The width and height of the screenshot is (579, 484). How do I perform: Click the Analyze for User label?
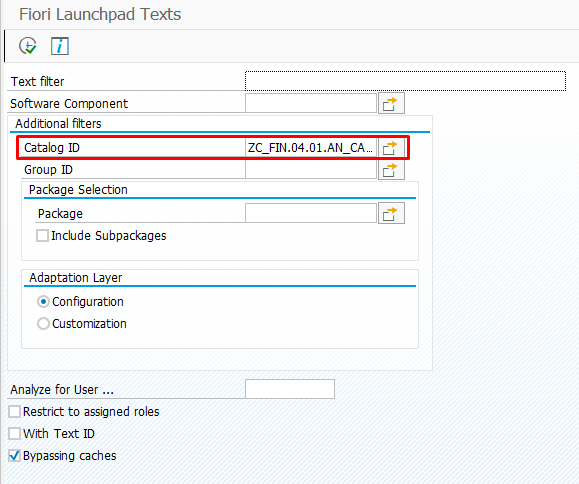pyautogui.click(x=62, y=389)
